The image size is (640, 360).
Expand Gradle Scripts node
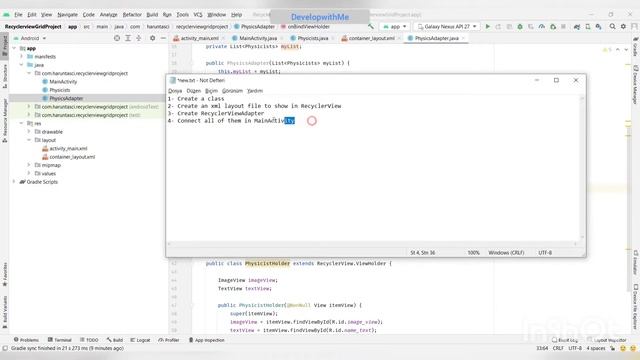coord(14,182)
